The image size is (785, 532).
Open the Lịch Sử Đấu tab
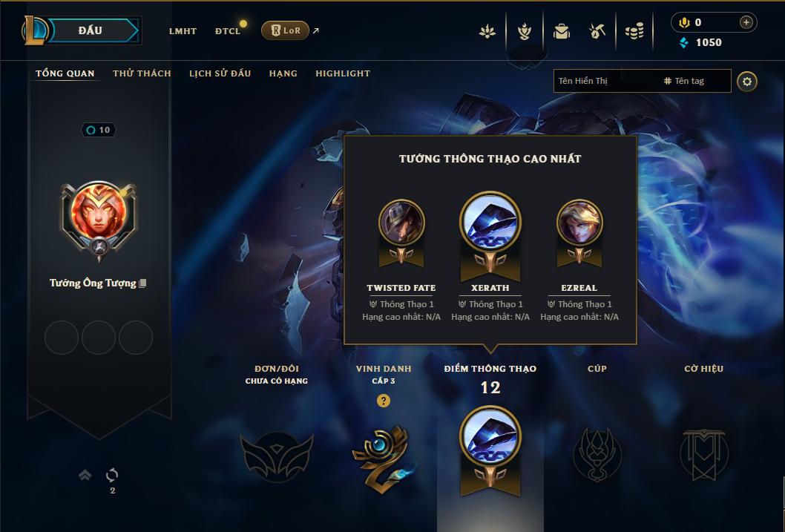coord(220,73)
